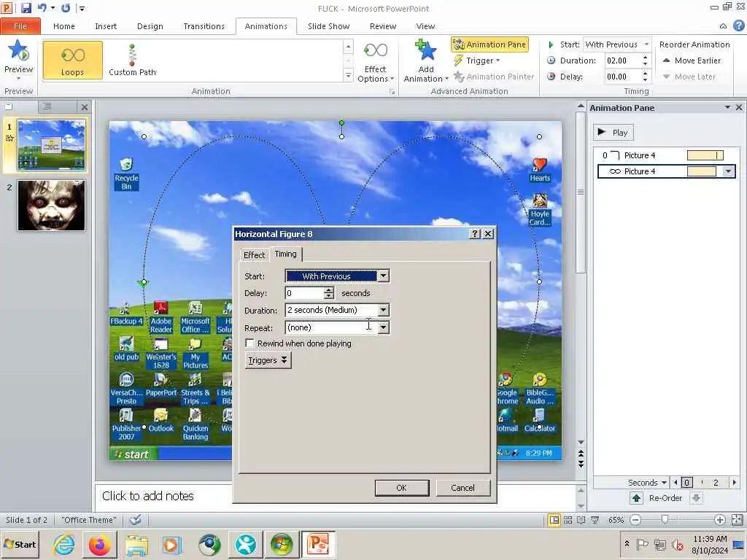The image size is (747, 560).
Task: Click the zoom in plus button
Action: tap(720, 520)
